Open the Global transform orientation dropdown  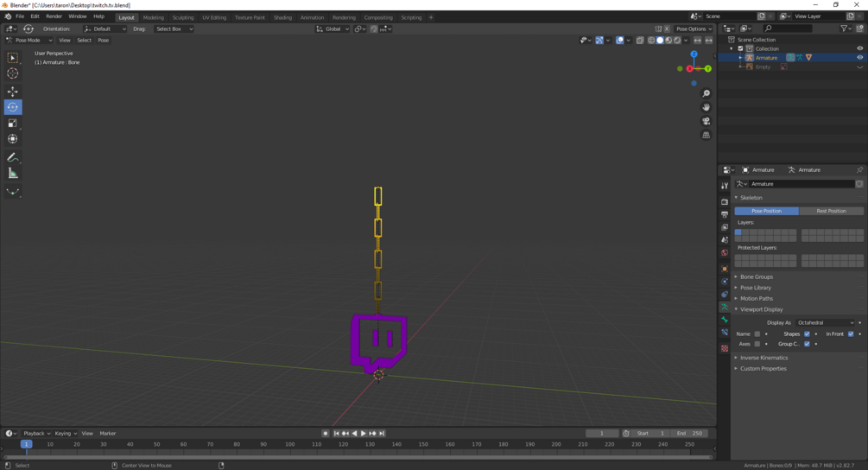tap(333, 29)
